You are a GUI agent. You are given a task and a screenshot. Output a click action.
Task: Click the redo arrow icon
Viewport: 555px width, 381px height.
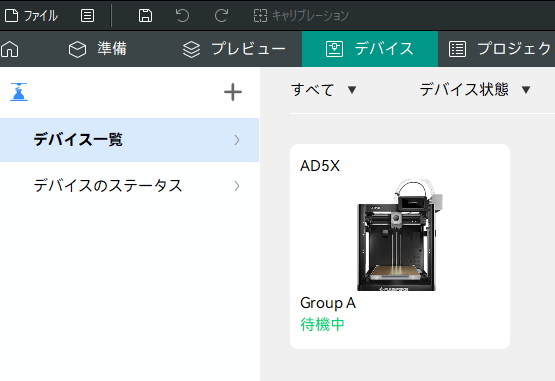click(221, 16)
